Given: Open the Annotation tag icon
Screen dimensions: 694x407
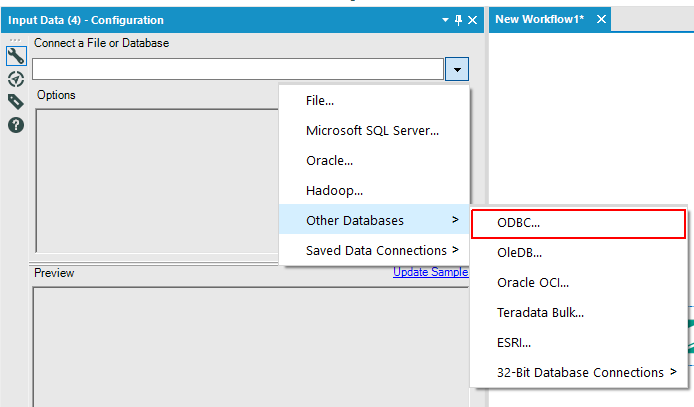Looking at the screenshot, I should tap(16, 102).
